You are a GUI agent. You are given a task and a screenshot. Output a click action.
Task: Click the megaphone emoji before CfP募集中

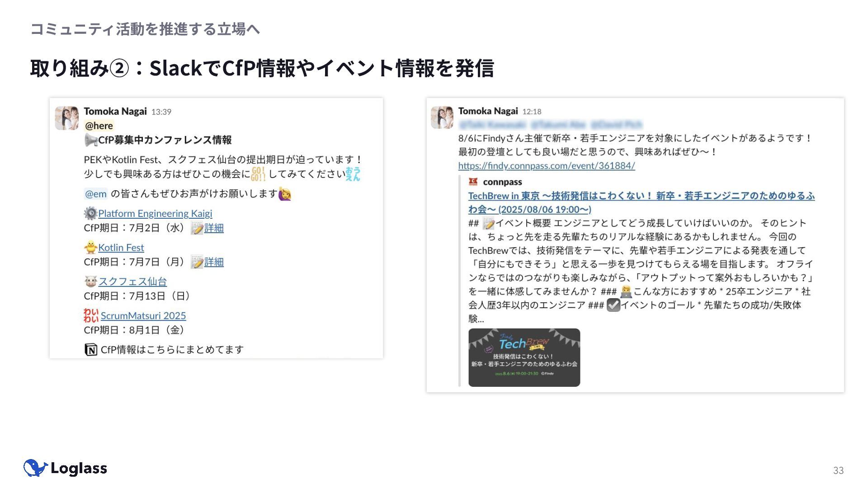pos(91,140)
